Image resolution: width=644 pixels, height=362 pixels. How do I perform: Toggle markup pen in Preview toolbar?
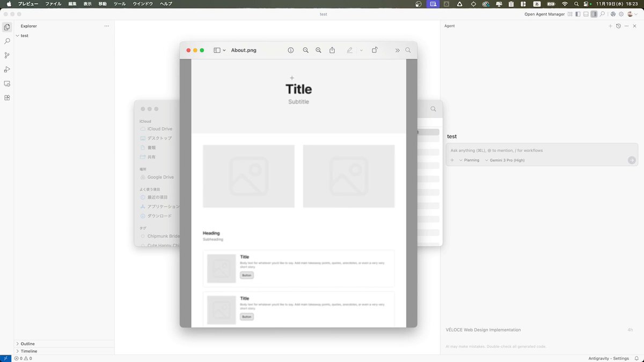pyautogui.click(x=349, y=50)
